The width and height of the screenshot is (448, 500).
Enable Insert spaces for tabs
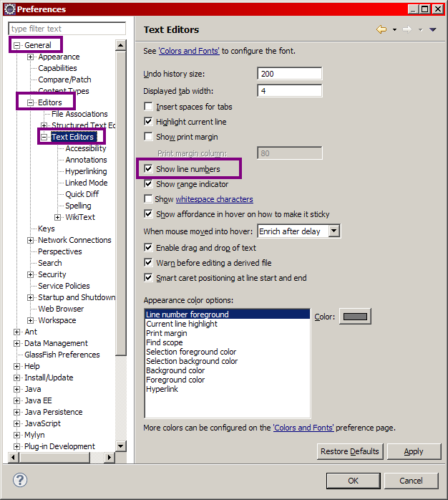click(x=149, y=107)
